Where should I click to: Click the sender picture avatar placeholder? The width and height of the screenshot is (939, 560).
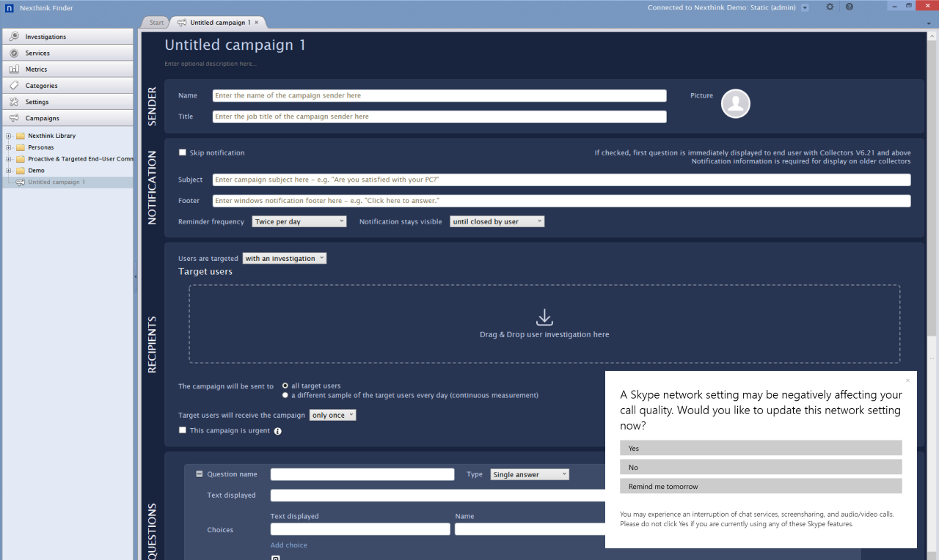tap(735, 103)
